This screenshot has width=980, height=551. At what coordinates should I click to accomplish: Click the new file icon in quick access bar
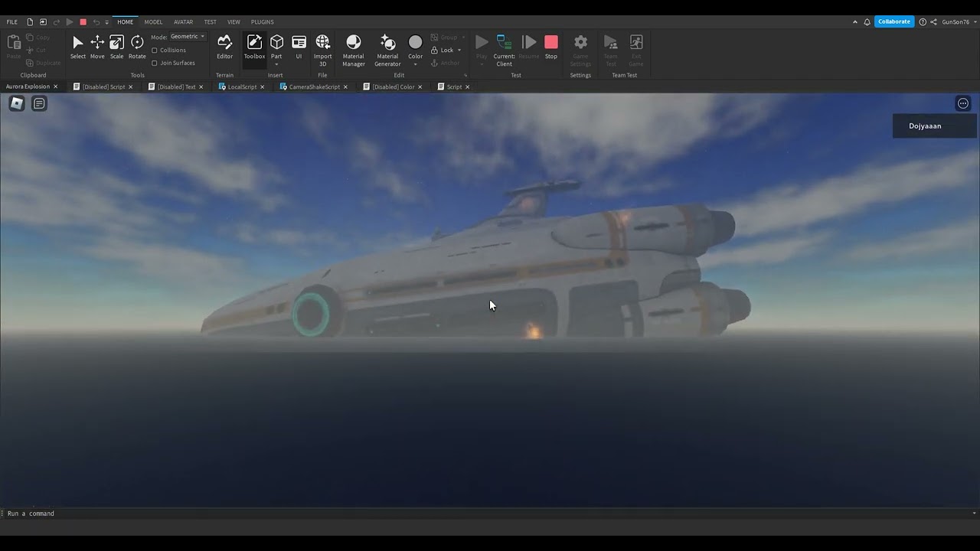coord(30,22)
